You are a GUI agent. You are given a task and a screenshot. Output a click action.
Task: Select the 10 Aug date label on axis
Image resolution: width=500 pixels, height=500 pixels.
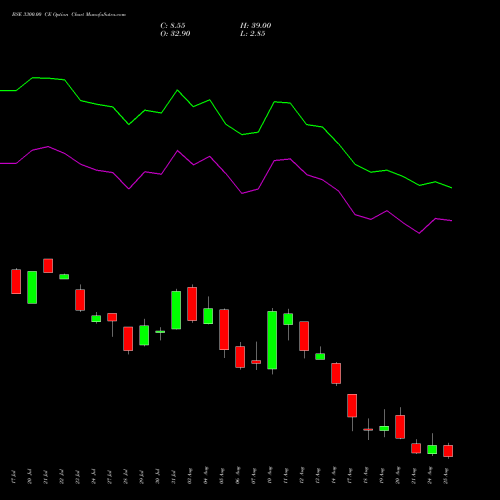pos(269,476)
